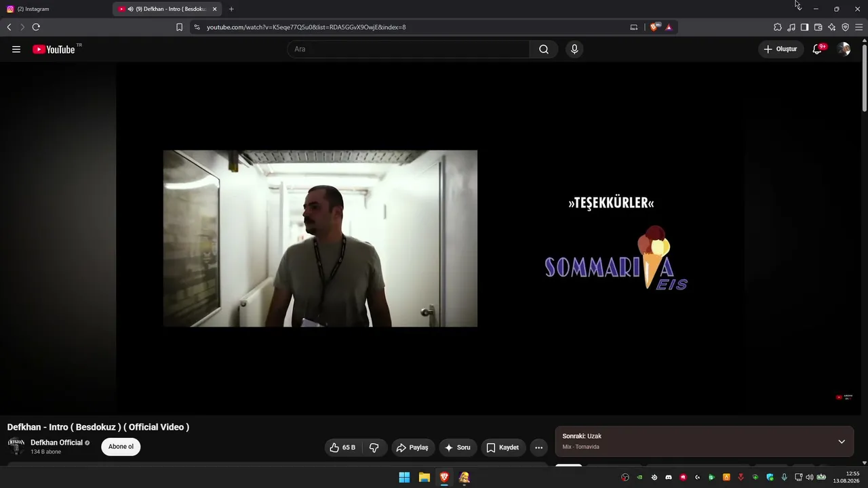
Task: Switch to the Instagram tab
Action: [56, 9]
